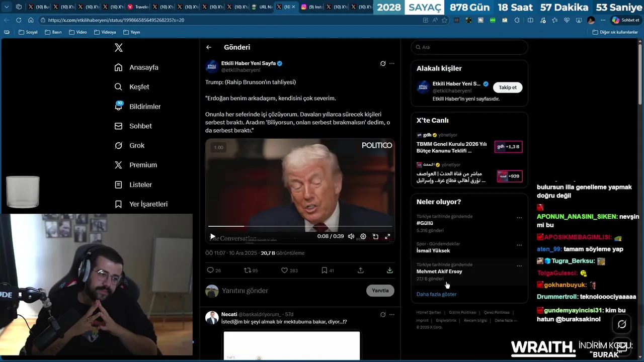Image resolution: width=644 pixels, height=362 pixels.
Task: Open Sohbet et Copilot button
Action: pos(625,20)
